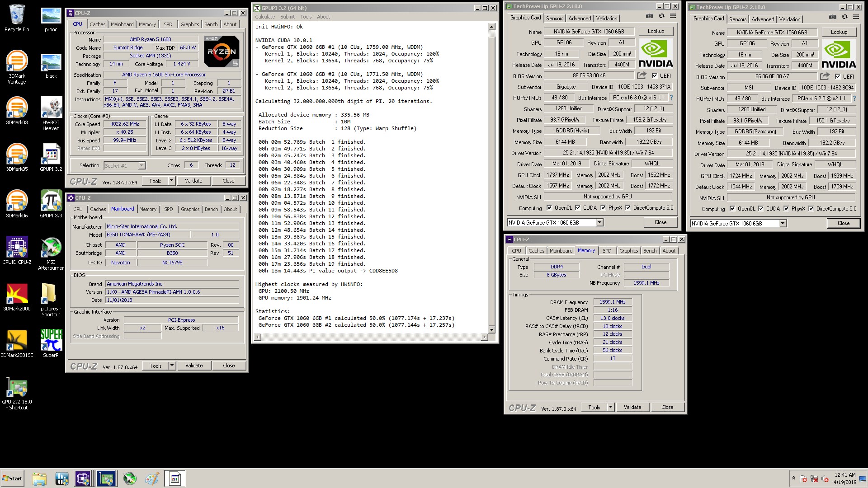The image size is (868, 488).
Task: Click the question mark beside PCIe x16 3.0 bus interface
Action: click(671, 98)
